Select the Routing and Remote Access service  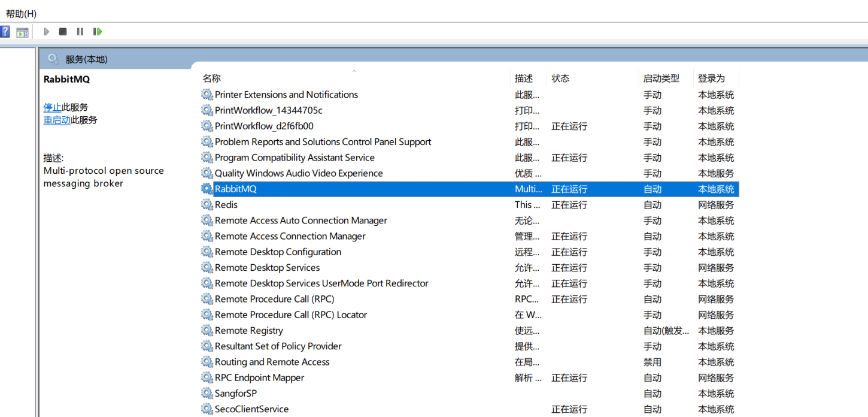[x=272, y=362]
